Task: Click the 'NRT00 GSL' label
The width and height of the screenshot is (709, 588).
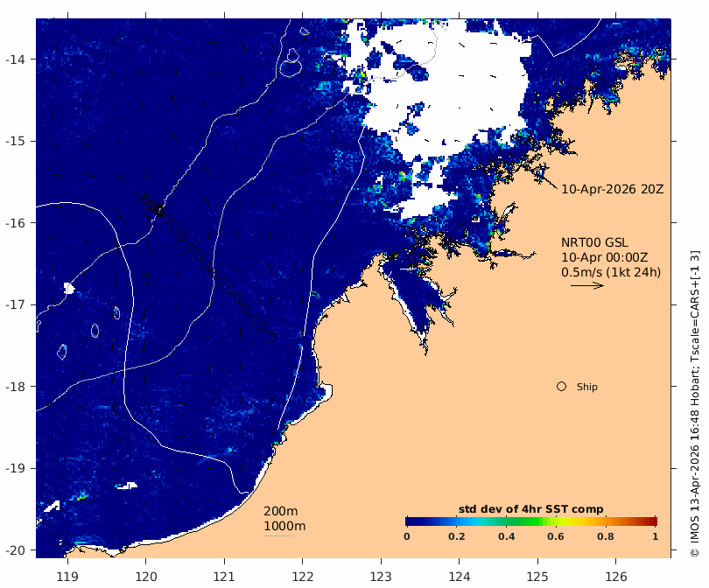Action: pyautogui.click(x=594, y=242)
